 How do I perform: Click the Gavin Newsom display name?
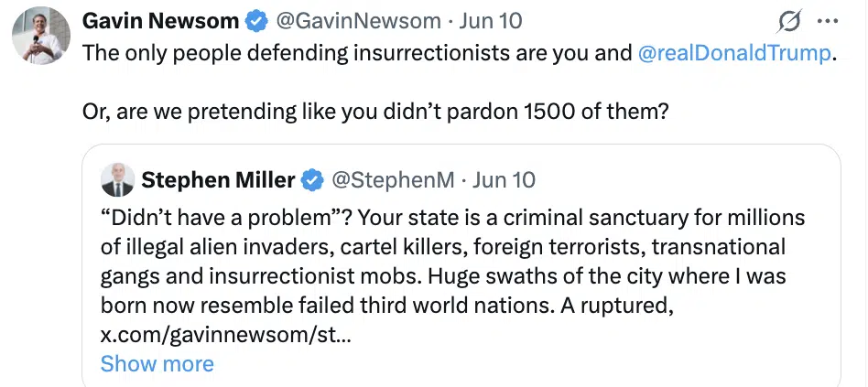click(x=160, y=22)
